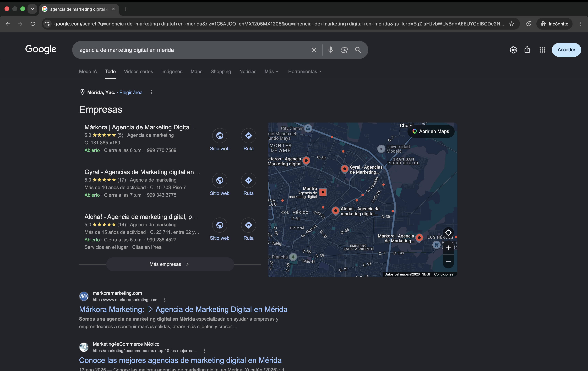Viewport: 588px width, 371px height.
Task: Expand tab search dropdown arrow
Action: tap(32, 9)
